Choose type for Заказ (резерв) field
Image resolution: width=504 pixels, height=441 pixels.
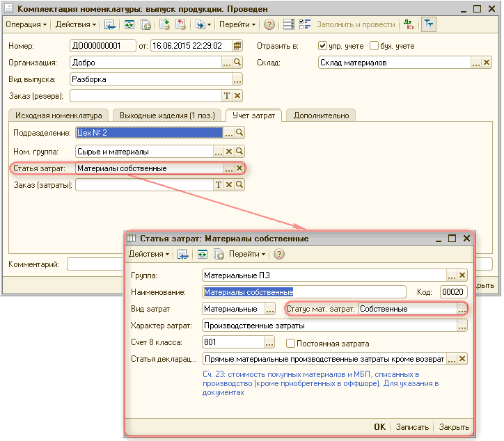coord(227,96)
